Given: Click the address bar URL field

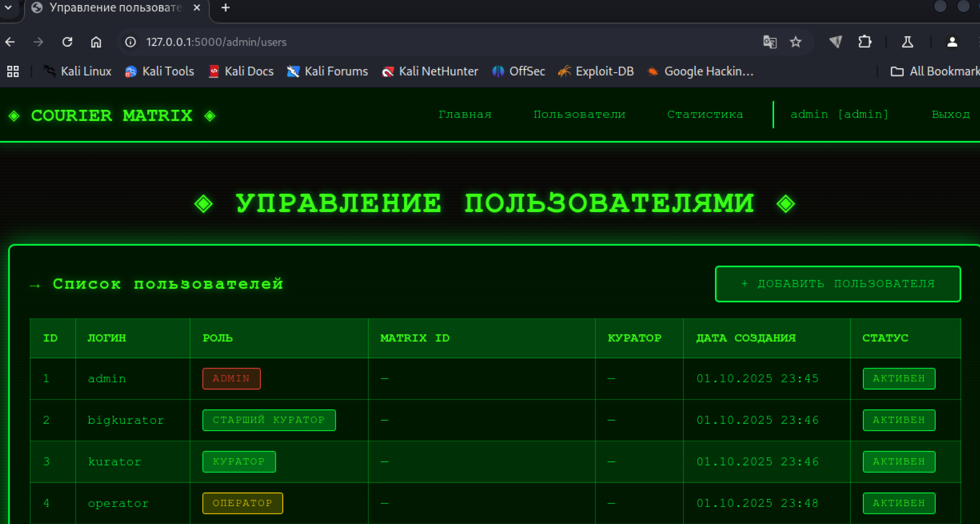Looking at the screenshot, I should pos(412,42).
